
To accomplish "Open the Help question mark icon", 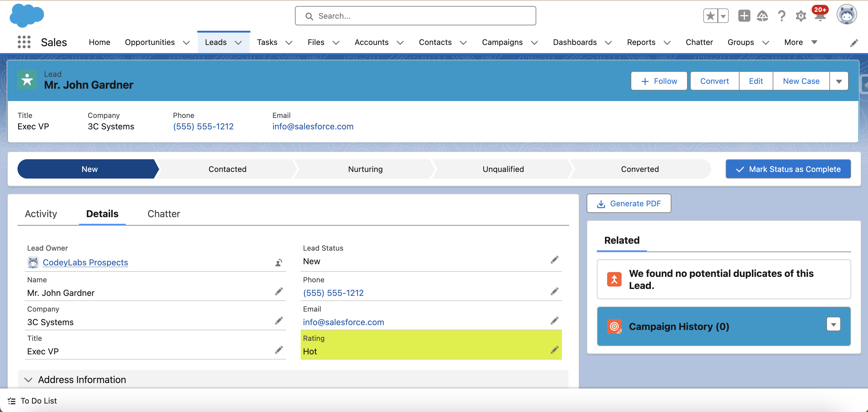I will [781, 16].
